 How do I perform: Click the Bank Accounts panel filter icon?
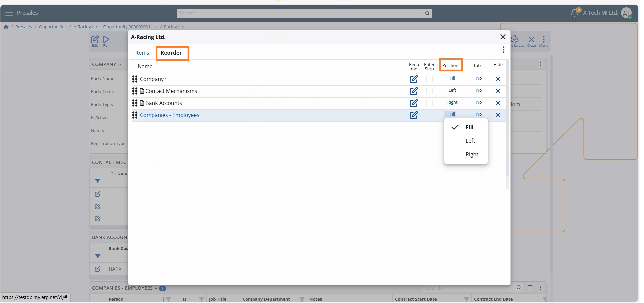coord(98,256)
